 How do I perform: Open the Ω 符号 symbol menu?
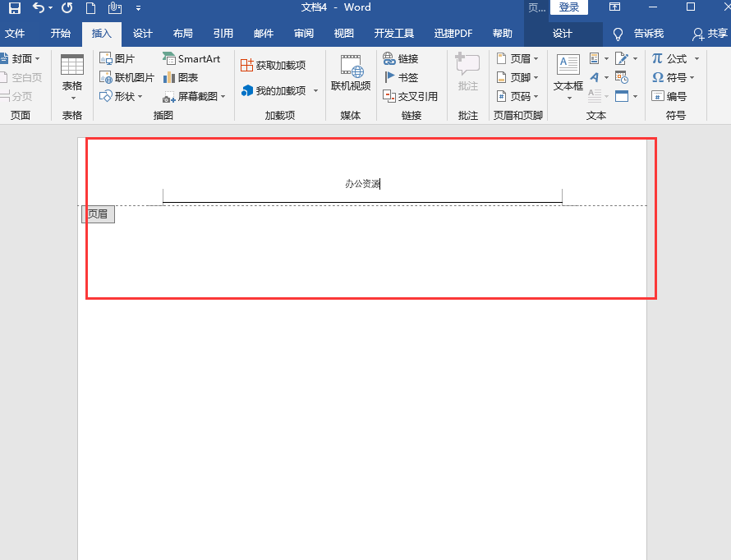674,77
